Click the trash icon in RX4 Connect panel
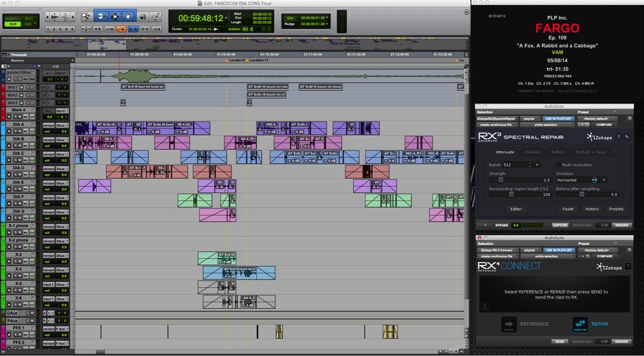644x356 pixels. point(485,307)
